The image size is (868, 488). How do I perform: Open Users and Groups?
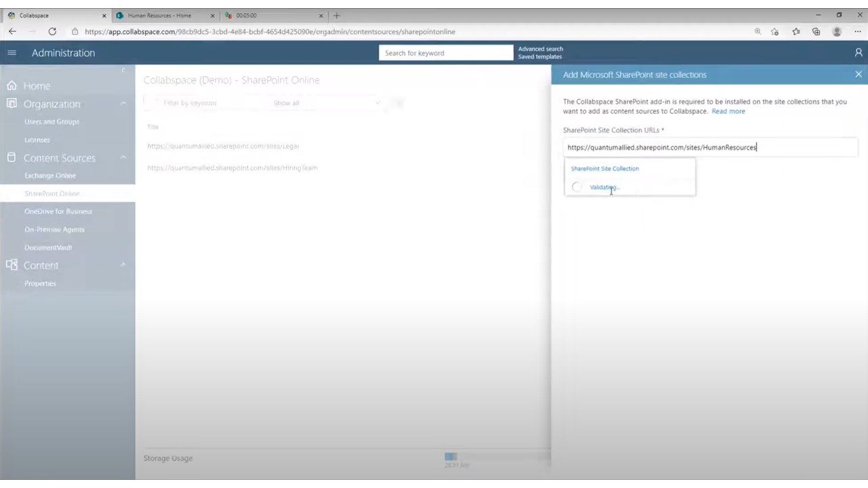pyautogui.click(x=52, y=121)
